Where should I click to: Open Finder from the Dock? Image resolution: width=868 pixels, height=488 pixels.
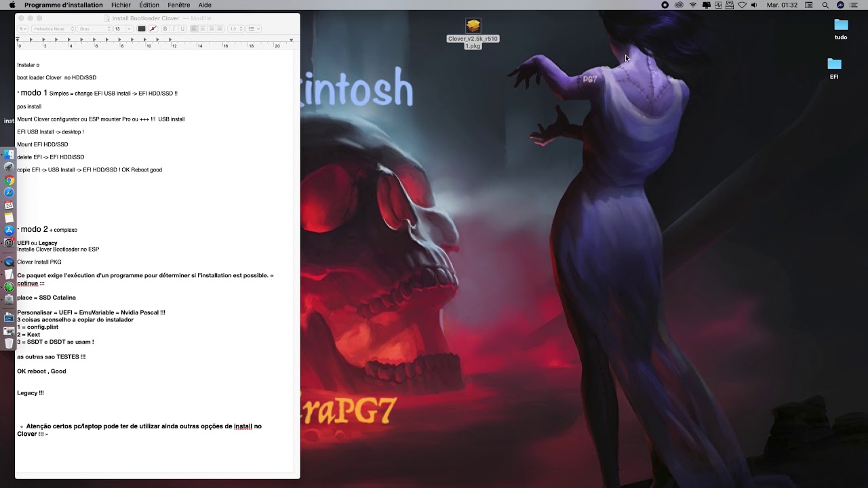tap(9, 155)
